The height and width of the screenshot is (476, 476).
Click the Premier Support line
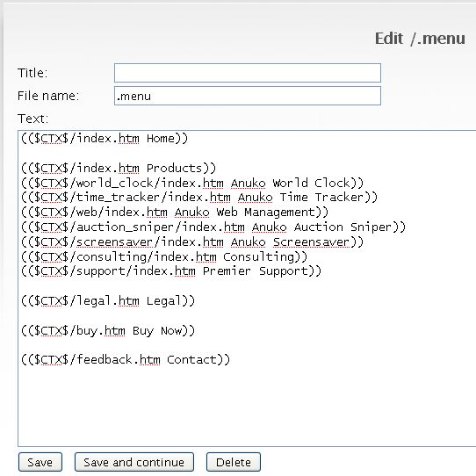(x=171, y=271)
